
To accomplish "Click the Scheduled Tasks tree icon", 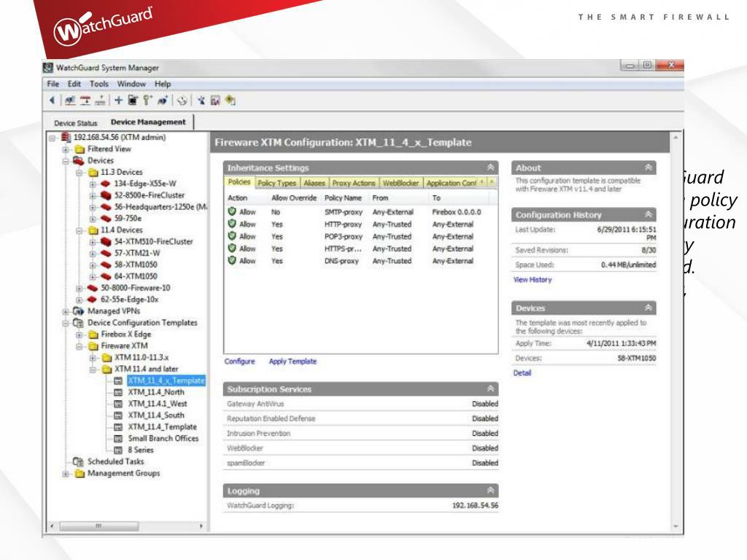I will click(79, 462).
